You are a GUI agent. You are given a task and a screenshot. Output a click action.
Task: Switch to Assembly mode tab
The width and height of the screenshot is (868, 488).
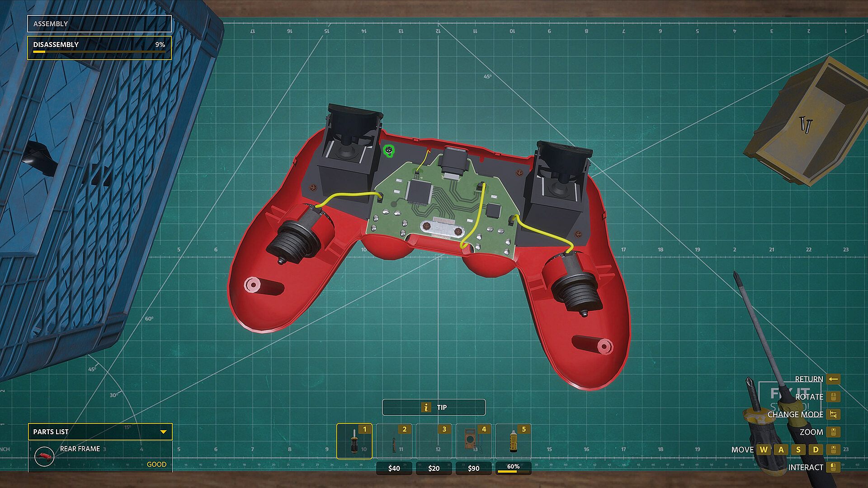pyautogui.click(x=99, y=23)
